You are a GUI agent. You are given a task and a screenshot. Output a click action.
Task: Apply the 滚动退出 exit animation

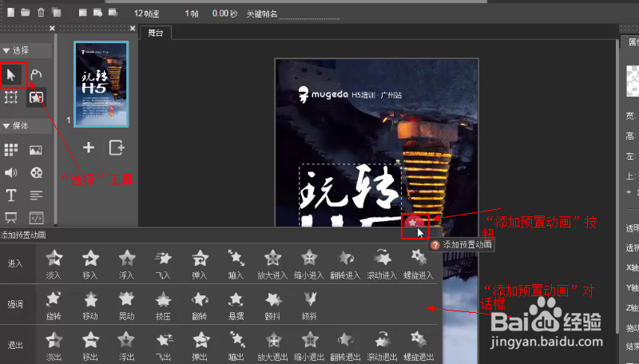point(382,346)
